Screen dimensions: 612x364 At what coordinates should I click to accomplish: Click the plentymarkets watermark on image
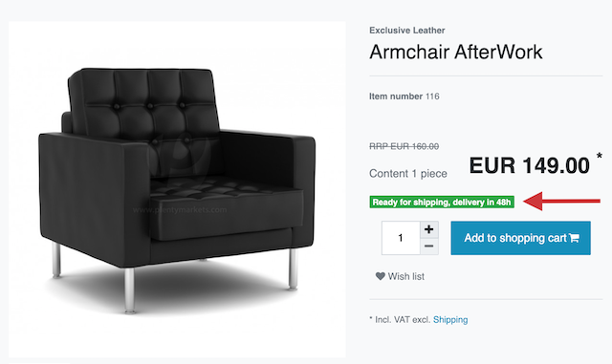pos(180,210)
